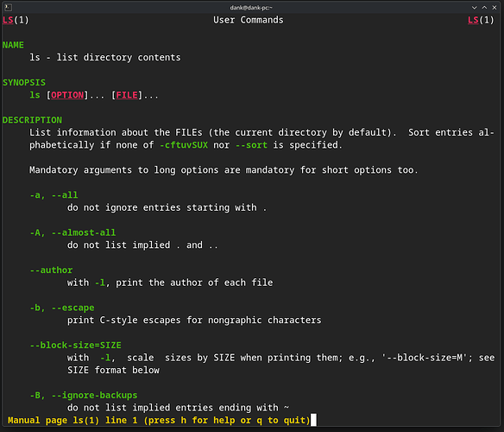
Task: Click the maximize chevron in title bar
Action: (484, 8)
